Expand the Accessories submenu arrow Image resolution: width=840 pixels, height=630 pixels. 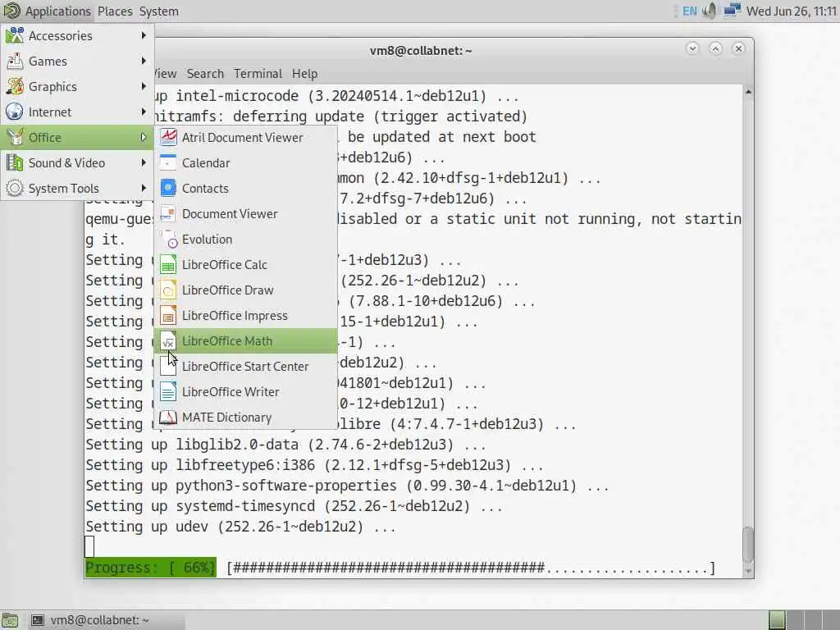[x=144, y=35]
